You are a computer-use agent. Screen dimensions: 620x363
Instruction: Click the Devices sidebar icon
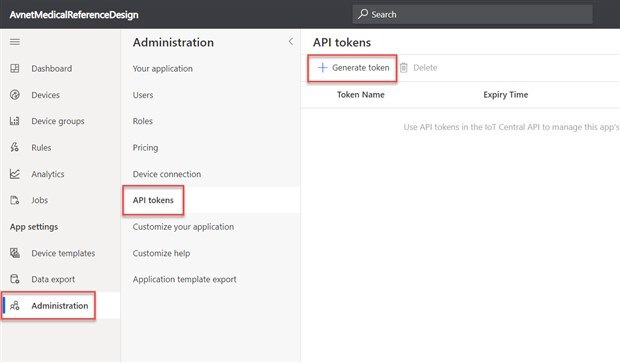(x=15, y=95)
